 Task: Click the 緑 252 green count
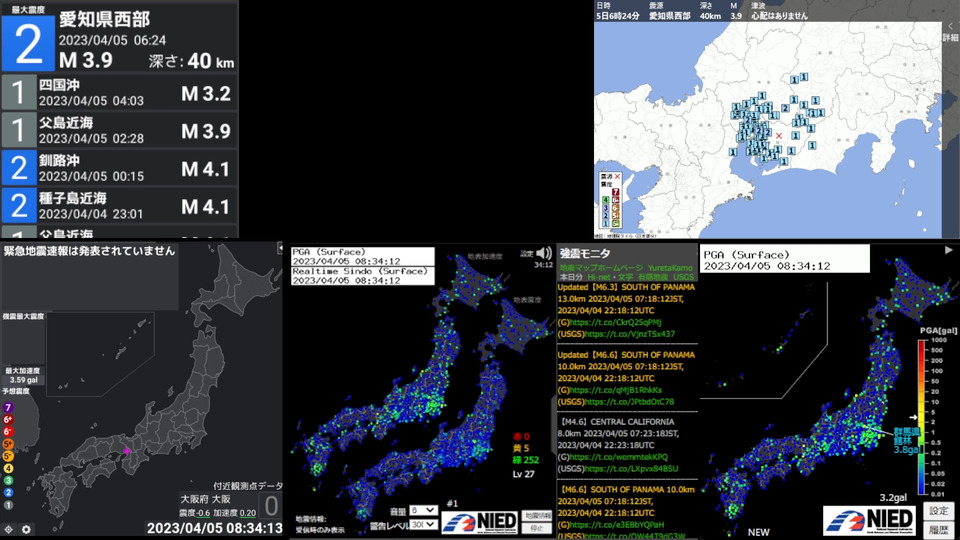[526, 460]
